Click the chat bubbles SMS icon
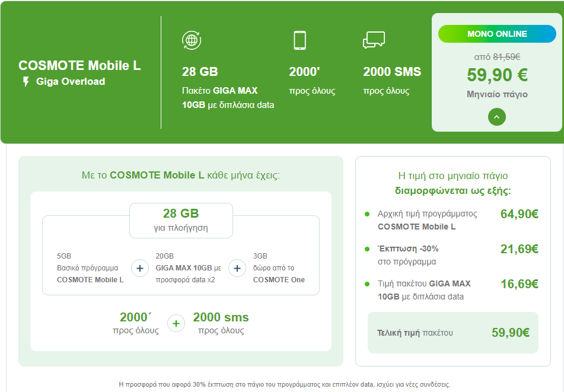Screen dimensions: 564x392 (x=374, y=40)
